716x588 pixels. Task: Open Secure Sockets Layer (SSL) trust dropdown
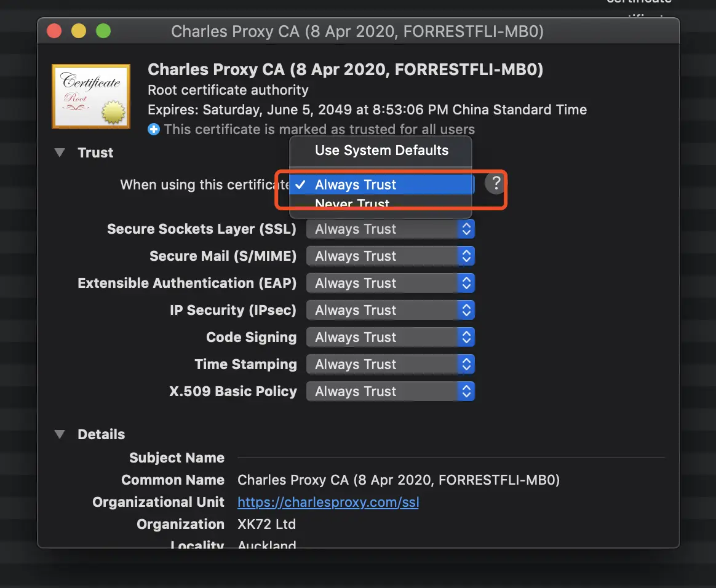(x=391, y=229)
